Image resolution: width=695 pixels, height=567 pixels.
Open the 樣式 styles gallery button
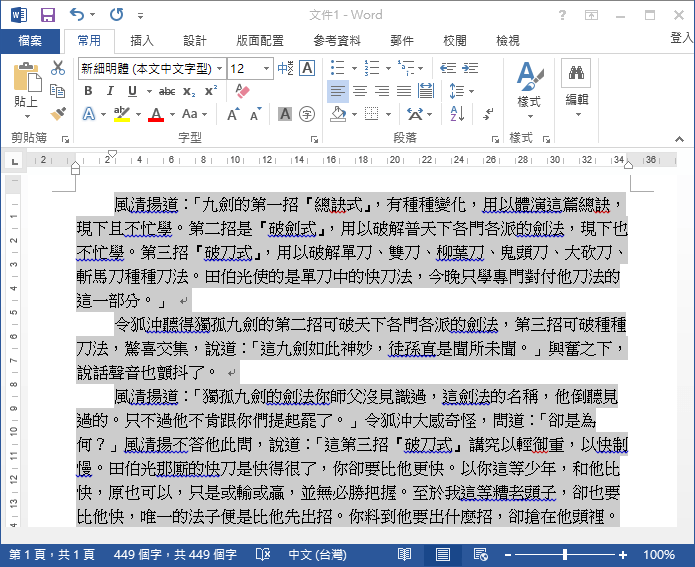[529, 90]
